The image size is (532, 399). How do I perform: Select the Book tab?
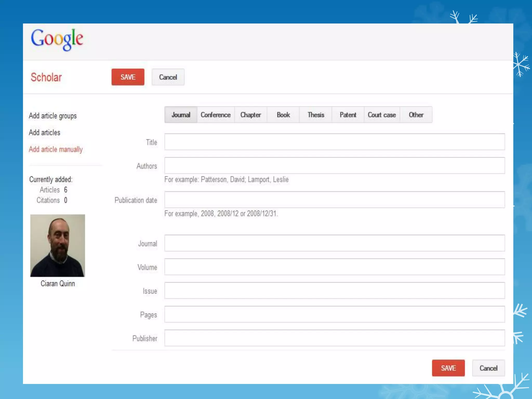283,115
